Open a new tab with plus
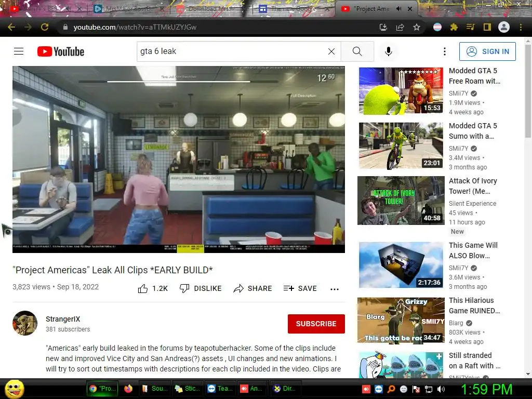 (429, 9)
